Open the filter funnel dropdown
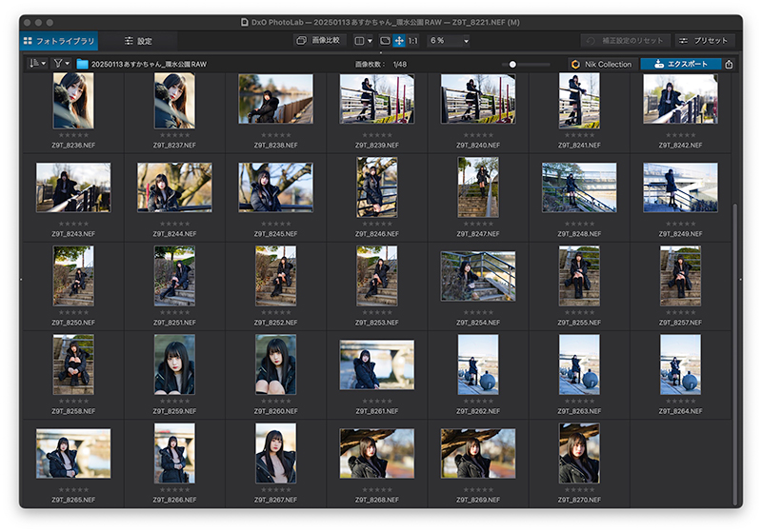The image size is (762, 532). tap(62, 64)
